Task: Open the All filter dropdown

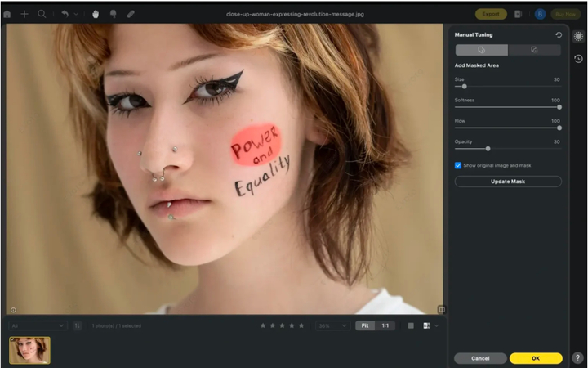Action: click(38, 325)
